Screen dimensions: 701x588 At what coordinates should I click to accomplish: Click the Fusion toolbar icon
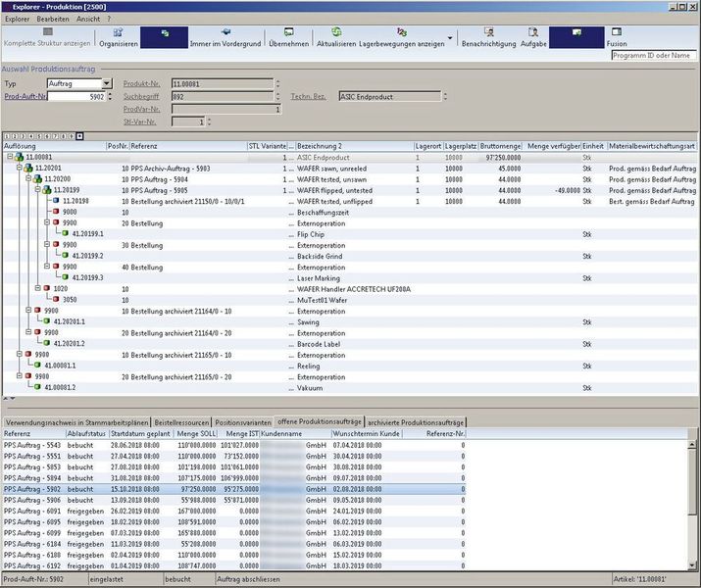(x=617, y=31)
